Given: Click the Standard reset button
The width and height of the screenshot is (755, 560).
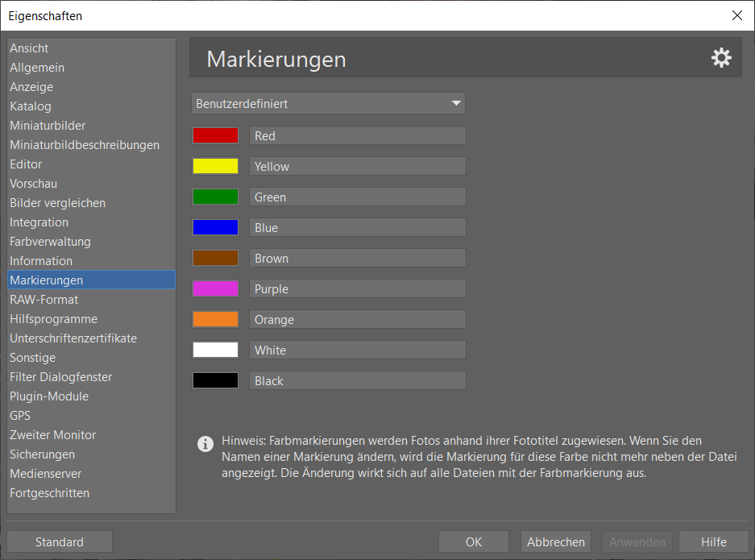Looking at the screenshot, I should pos(60,541).
